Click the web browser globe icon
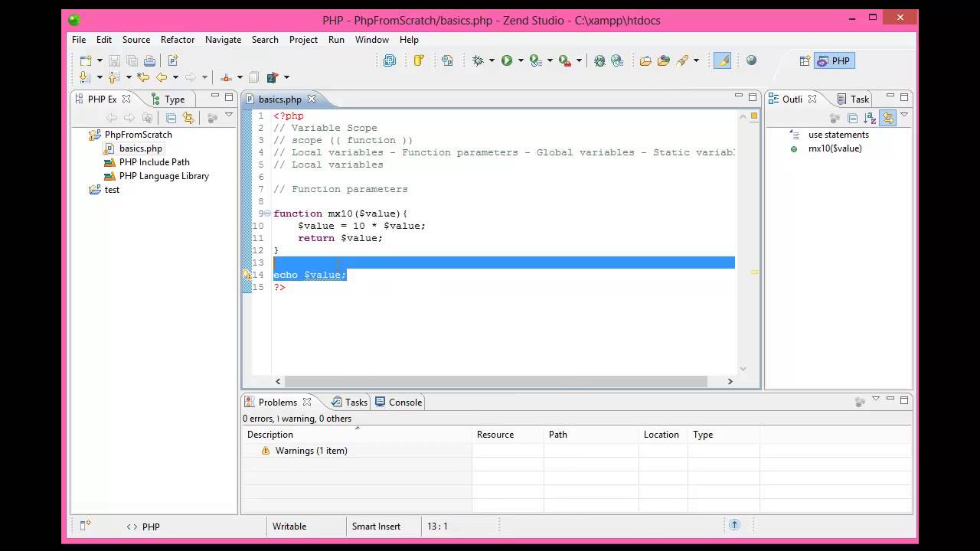The height and width of the screenshot is (551, 980). tap(751, 60)
